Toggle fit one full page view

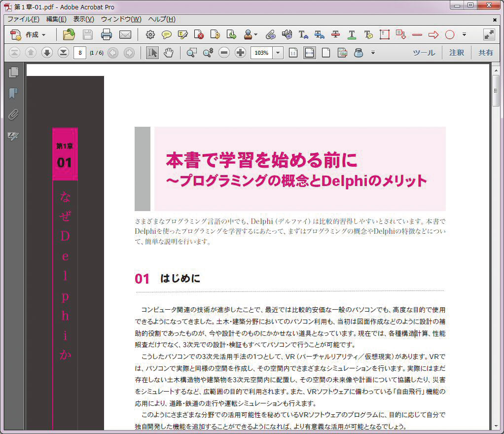[x=326, y=53]
